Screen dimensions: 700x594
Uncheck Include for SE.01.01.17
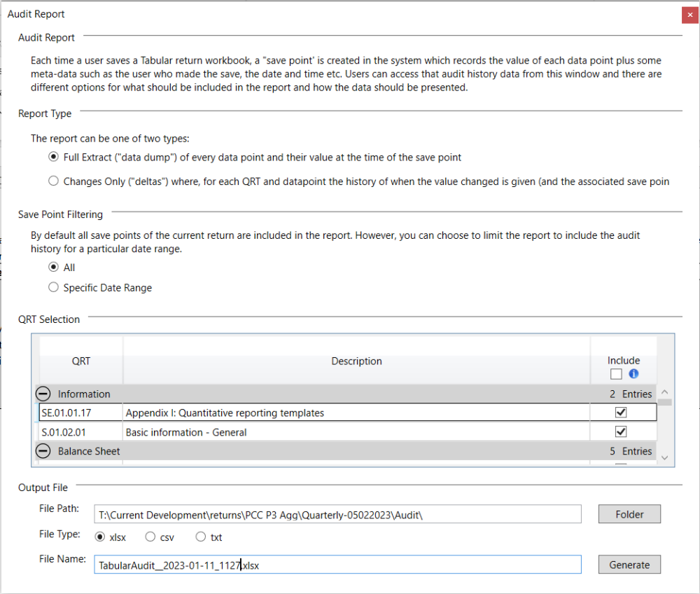click(621, 412)
